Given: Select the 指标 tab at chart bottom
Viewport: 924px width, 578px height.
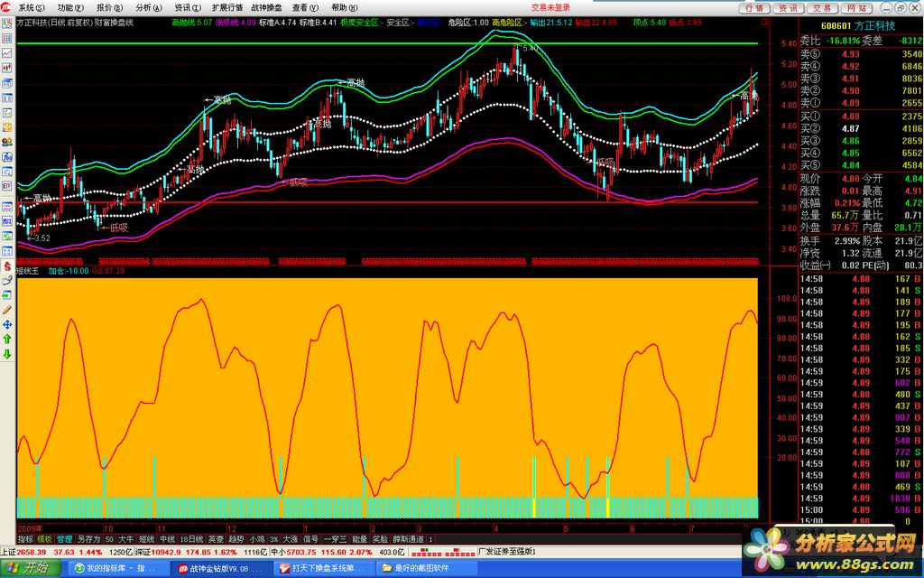Looking at the screenshot, I should (25, 539).
